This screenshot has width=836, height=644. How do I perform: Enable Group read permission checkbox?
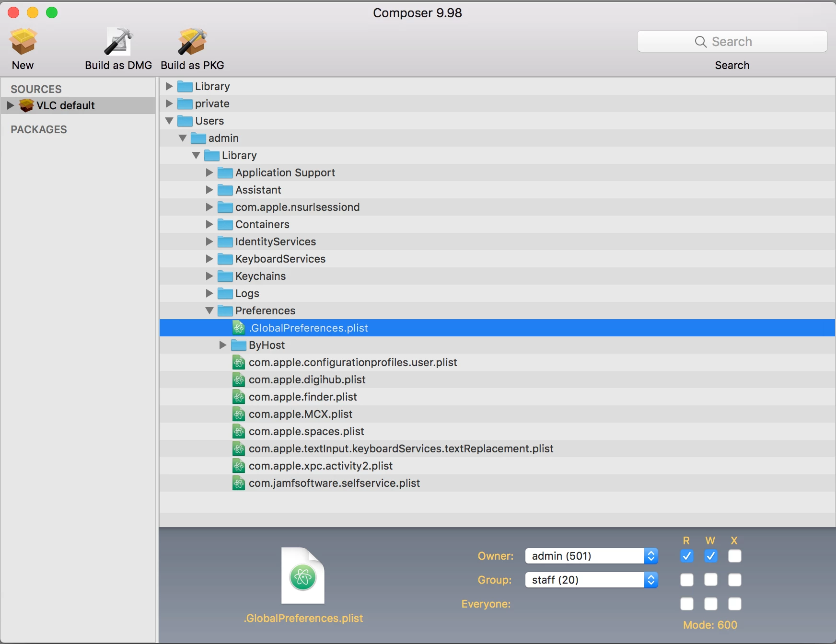tap(687, 580)
